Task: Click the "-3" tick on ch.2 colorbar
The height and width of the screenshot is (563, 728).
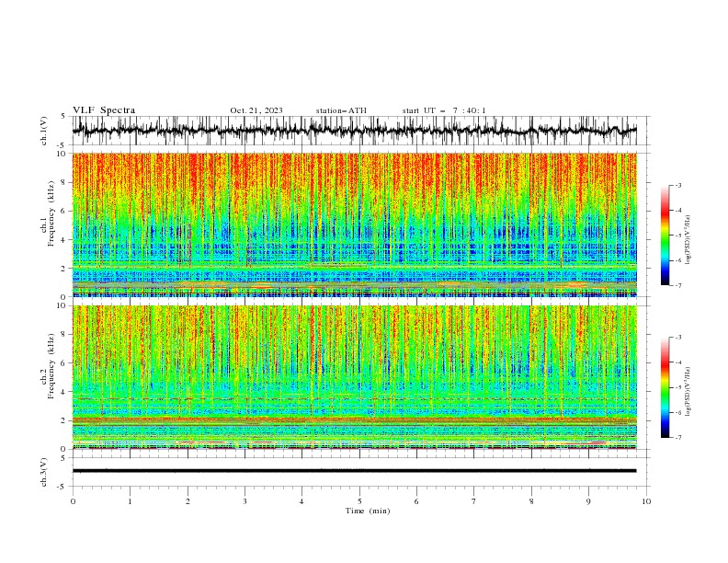Action: 677,338
